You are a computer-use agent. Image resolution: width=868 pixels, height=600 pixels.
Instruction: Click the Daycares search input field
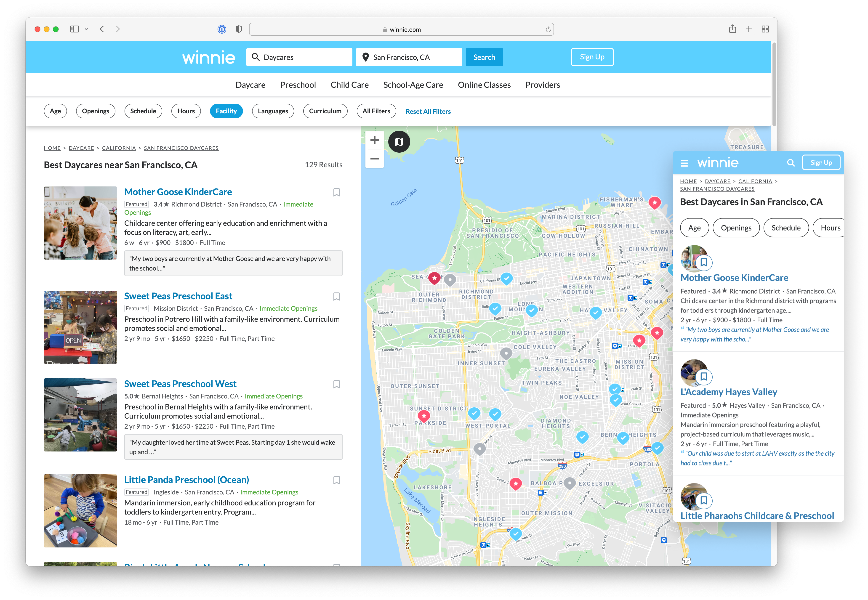[x=299, y=57]
